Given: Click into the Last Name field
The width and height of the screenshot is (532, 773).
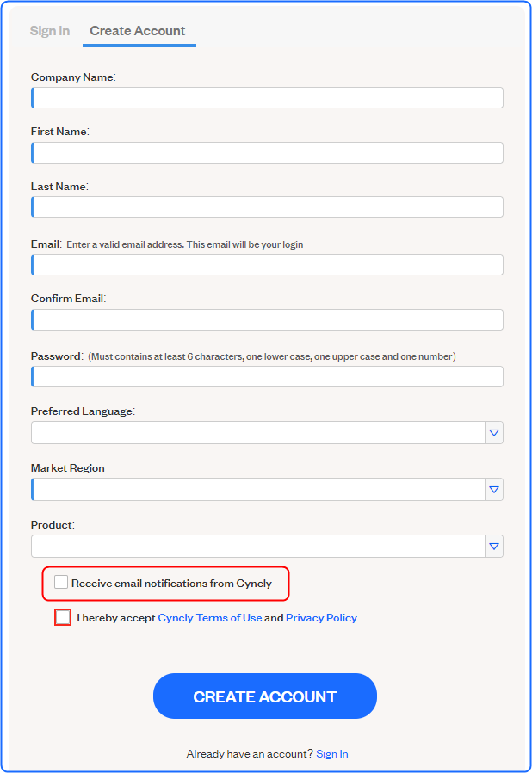Looking at the screenshot, I should pyautogui.click(x=267, y=207).
